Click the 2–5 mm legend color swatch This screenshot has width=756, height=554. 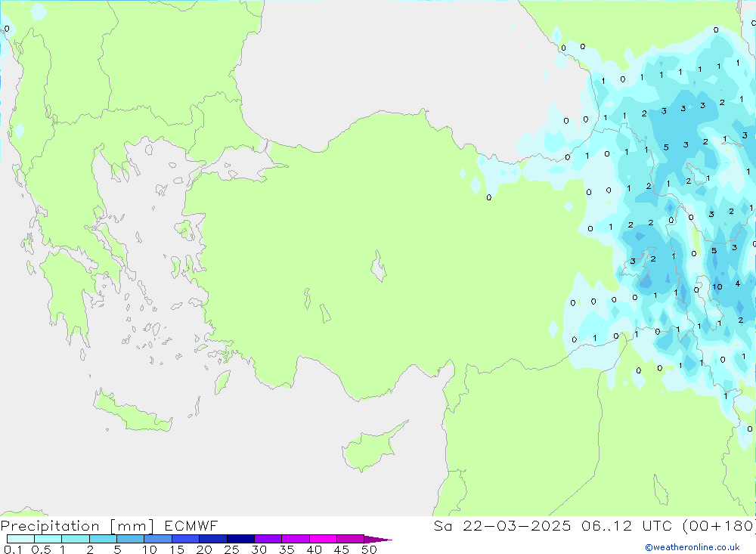click(x=103, y=539)
